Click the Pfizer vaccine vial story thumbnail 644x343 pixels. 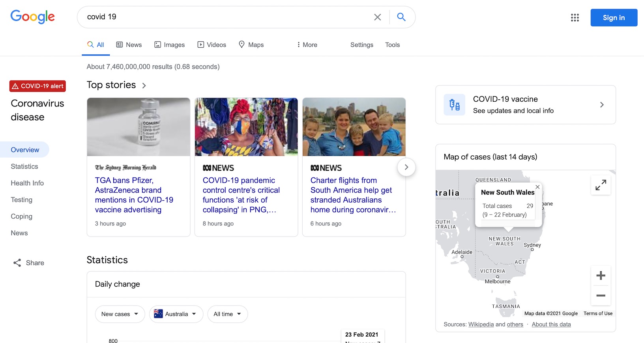coord(139,127)
